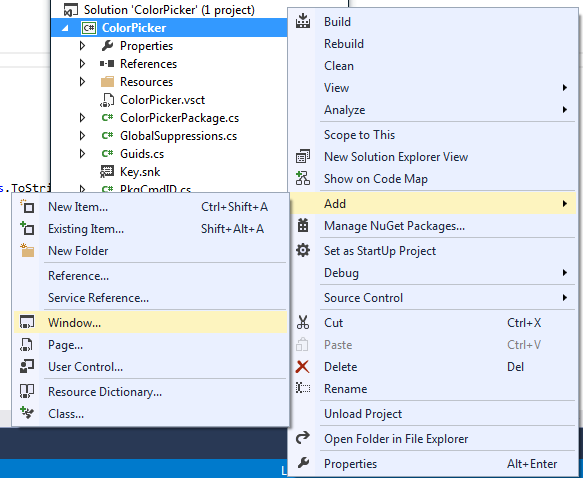This screenshot has width=583, height=478.
Task: Expand the Resources folder
Action: pos(83,82)
